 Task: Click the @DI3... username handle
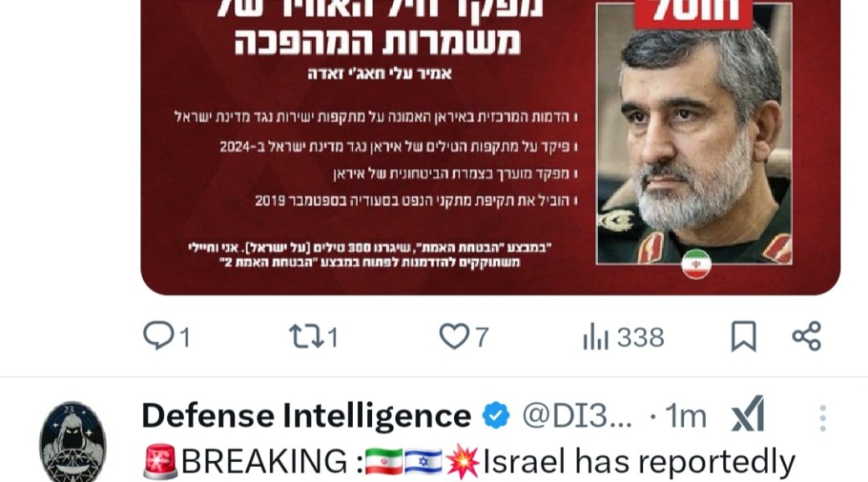[577, 416]
